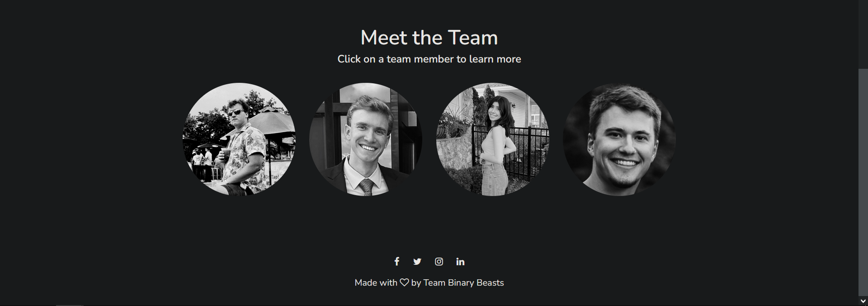Click the "Team Binary Beasts" footer text

[463, 283]
